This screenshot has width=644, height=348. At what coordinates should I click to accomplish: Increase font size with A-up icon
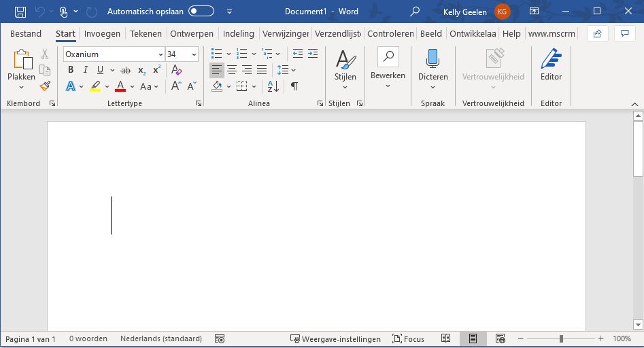175,86
